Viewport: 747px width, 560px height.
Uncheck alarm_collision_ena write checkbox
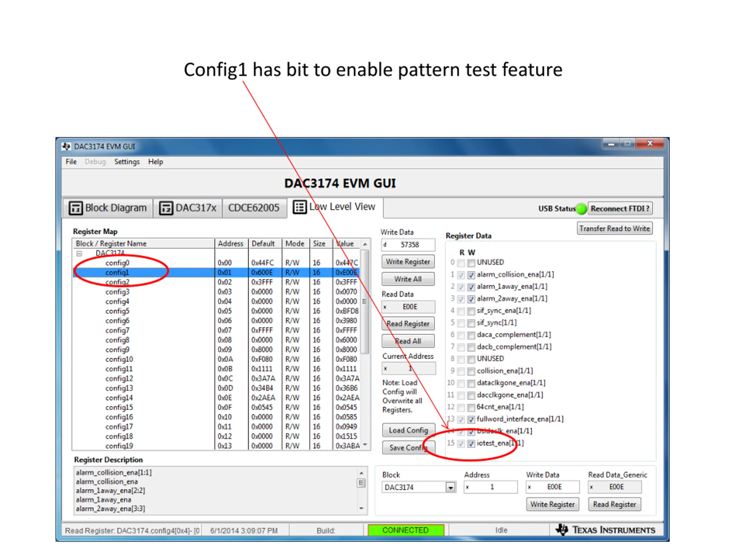(471, 275)
